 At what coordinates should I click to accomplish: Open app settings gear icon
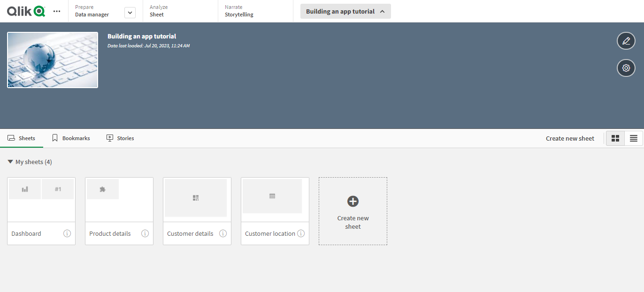point(626,68)
